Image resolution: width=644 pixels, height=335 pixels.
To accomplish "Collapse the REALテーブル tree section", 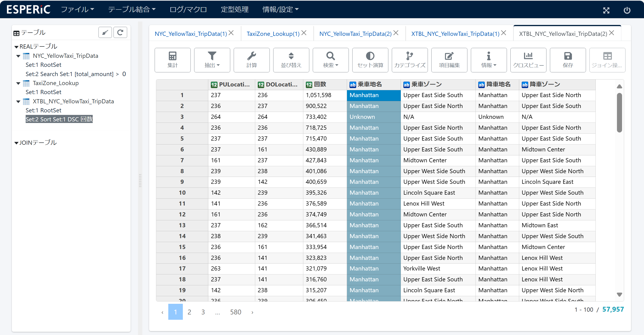I will 16,47.
